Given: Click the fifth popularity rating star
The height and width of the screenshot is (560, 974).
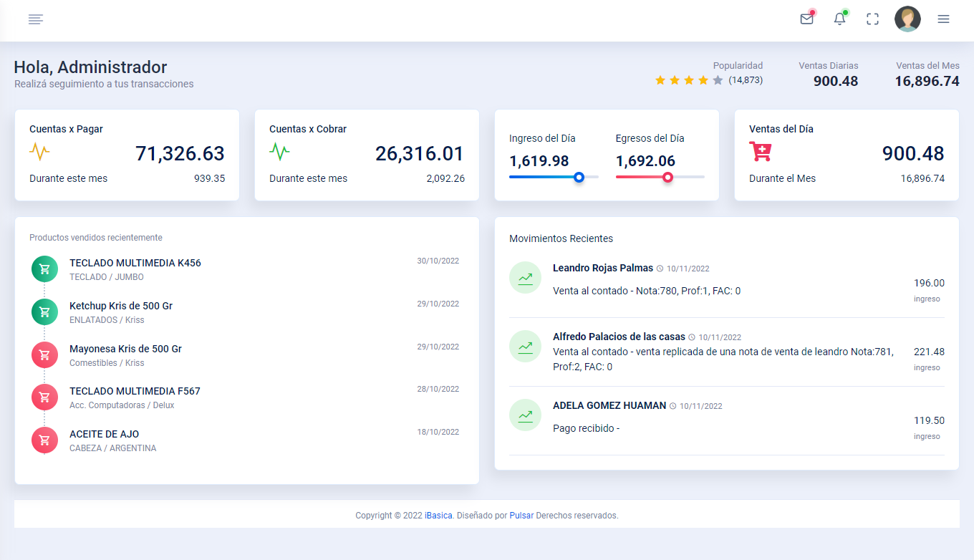Looking at the screenshot, I should (x=718, y=80).
